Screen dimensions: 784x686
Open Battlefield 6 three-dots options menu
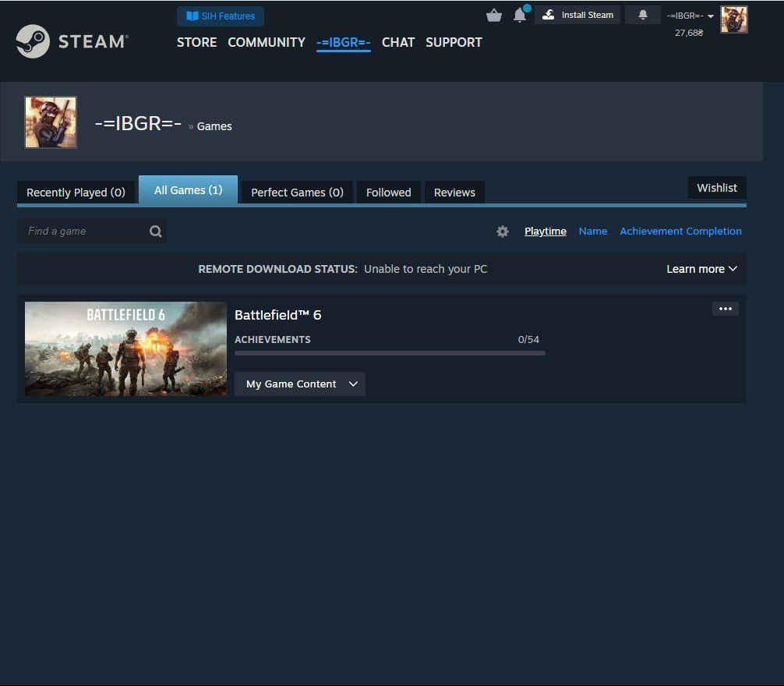click(725, 309)
